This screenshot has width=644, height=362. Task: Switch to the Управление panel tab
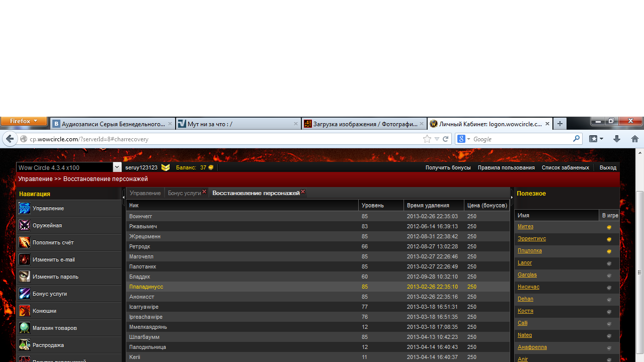pos(145,193)
